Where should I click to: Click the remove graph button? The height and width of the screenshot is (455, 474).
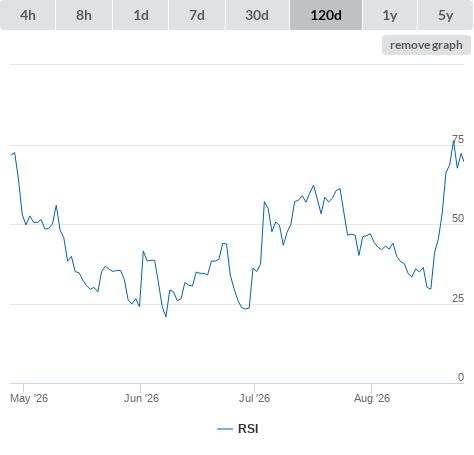(426, 45)
